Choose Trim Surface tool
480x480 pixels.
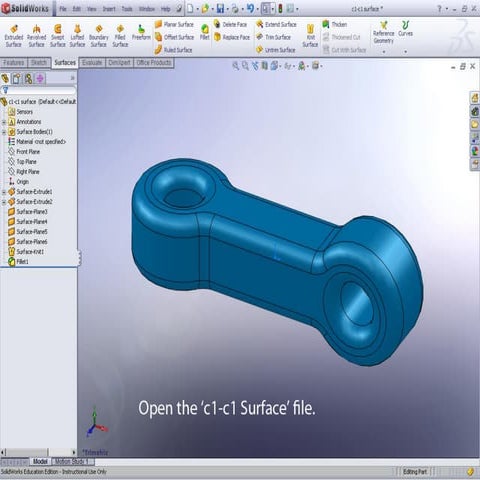click(x=273, y=37)
